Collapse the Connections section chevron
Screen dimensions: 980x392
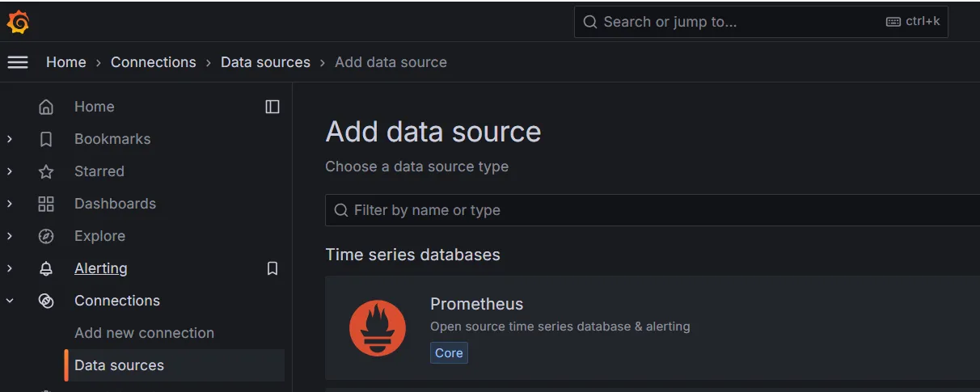(x=10, y=301)
